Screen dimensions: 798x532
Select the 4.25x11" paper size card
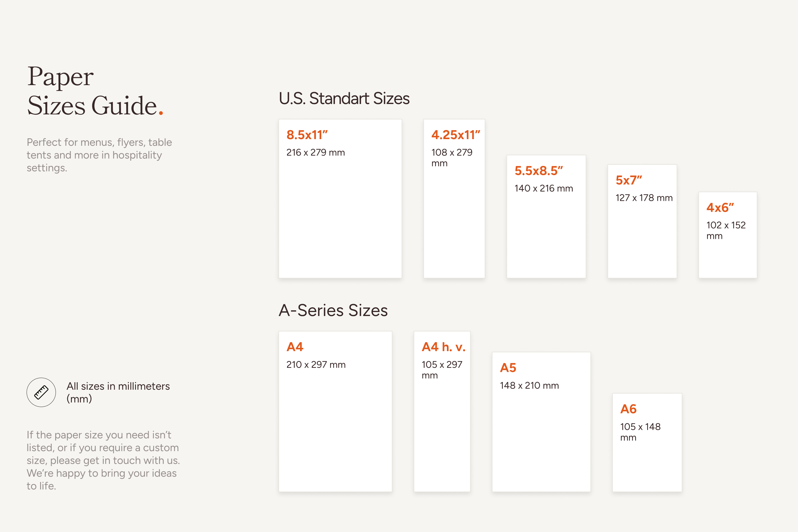454,198
